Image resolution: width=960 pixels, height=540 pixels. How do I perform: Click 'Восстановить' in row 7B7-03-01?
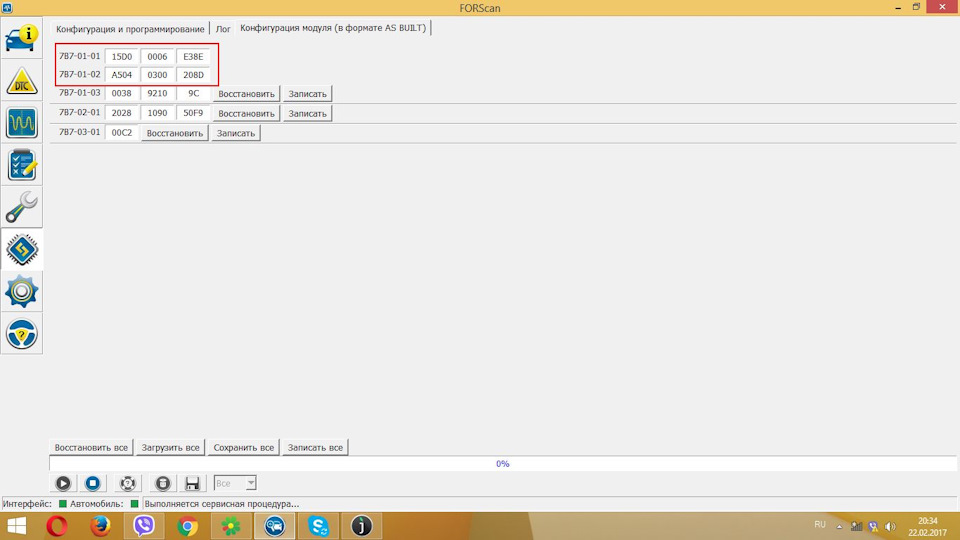coord(174,133)
